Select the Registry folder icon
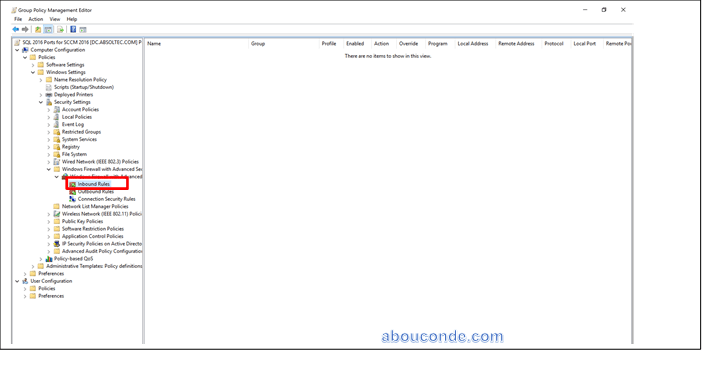Image resolution: width=702 pixels, height=365 pixels. click(57, 147)
